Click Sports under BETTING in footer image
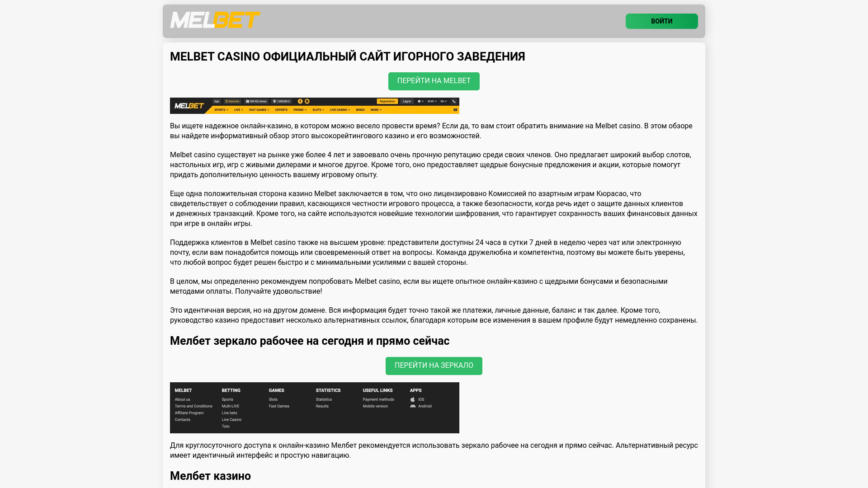The width and height of the screenshot is (868, 488). click(x=227, y=399)
